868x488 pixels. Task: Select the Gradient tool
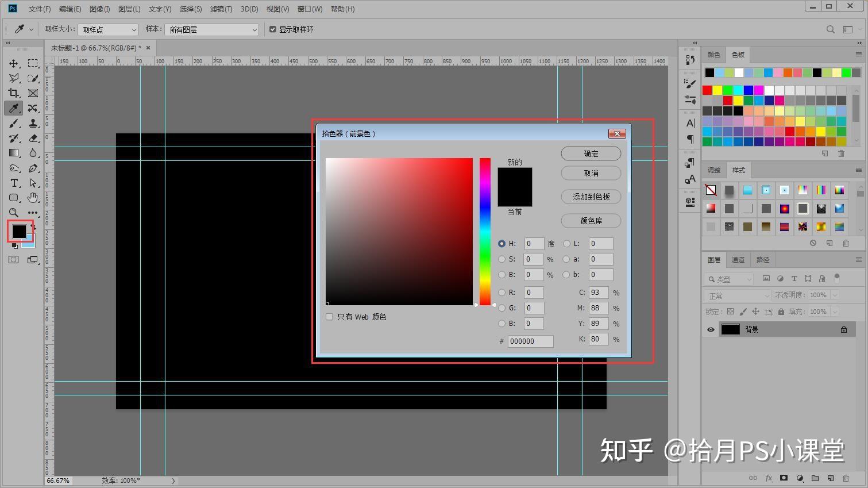click(x=13, y=153)
